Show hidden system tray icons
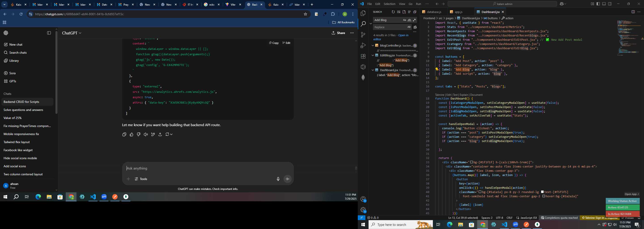This screenshot has width=644, height=229. pos(599,225)
